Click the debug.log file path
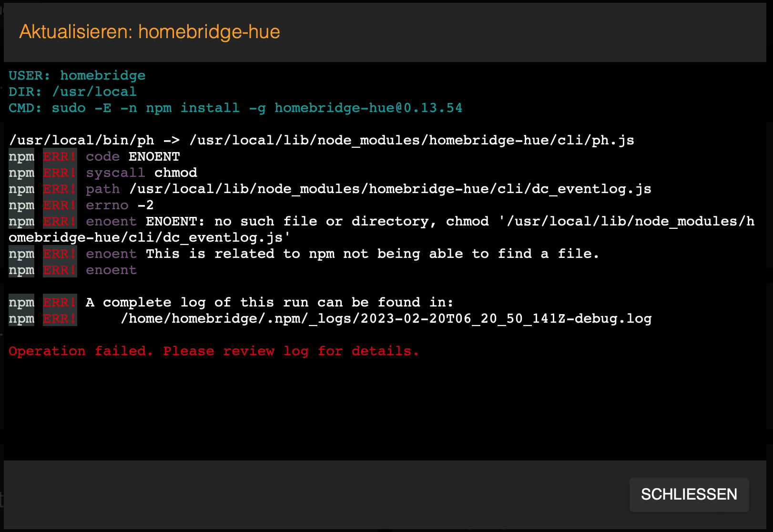Image resolution: width=773 pixels, height=532 pixels. 386,318
